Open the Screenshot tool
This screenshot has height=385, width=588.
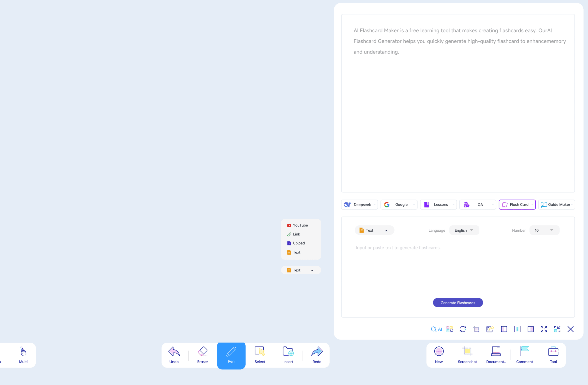point(467,355)
